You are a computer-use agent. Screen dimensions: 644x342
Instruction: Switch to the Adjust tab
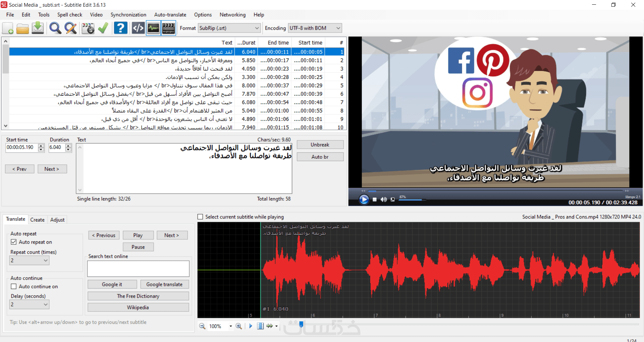[57, 220]
